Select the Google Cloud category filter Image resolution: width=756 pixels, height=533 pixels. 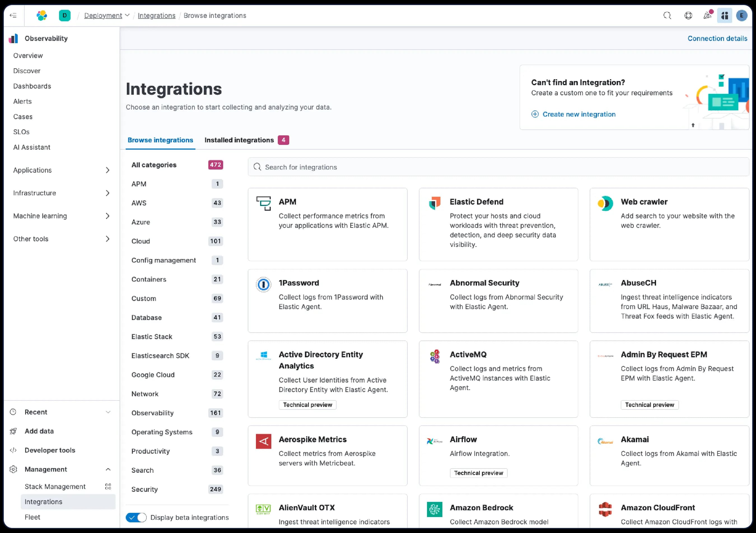tap(177, 375)
